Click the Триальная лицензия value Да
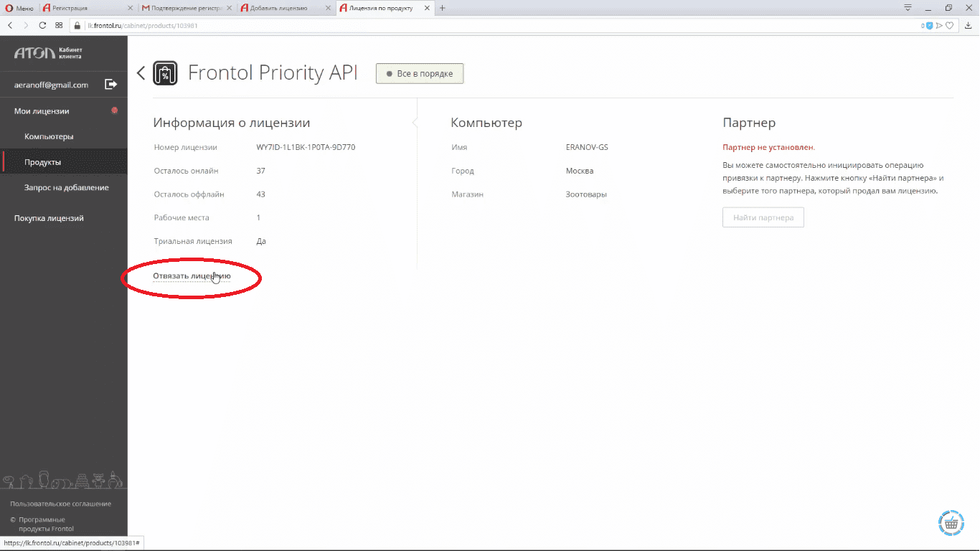The width and height of the screenshot is (980, 551). pos(261,241)
